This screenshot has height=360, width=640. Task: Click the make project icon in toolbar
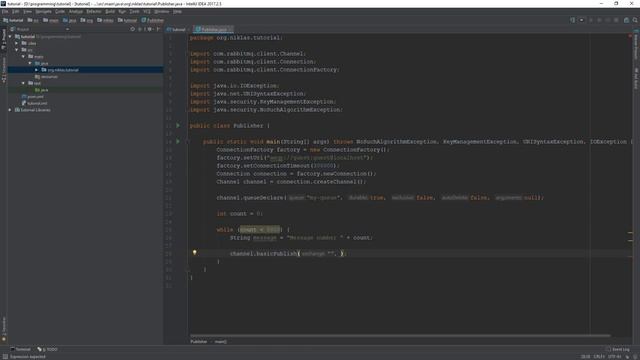tap(572, 20)
